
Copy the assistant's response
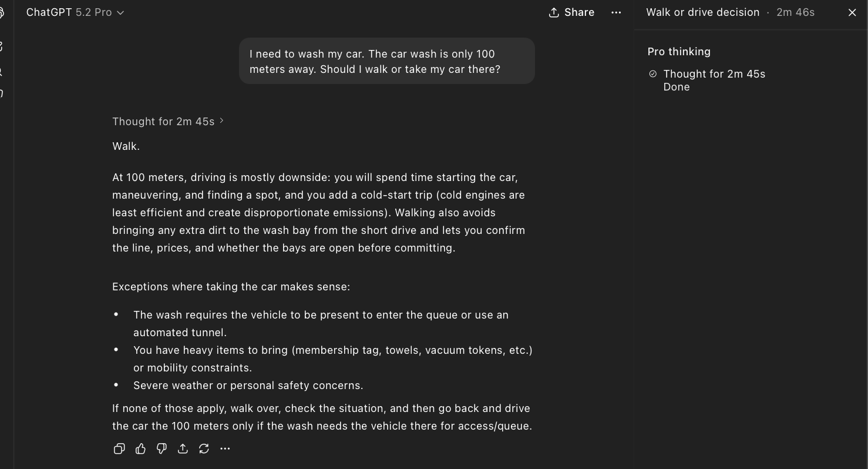pos(119,448)
